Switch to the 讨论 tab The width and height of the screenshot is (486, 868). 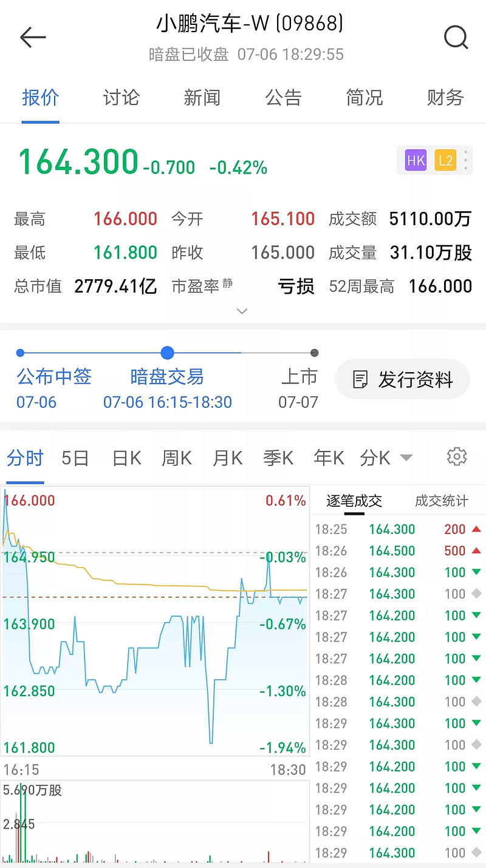pyautogui.click(x=122, y=97)
